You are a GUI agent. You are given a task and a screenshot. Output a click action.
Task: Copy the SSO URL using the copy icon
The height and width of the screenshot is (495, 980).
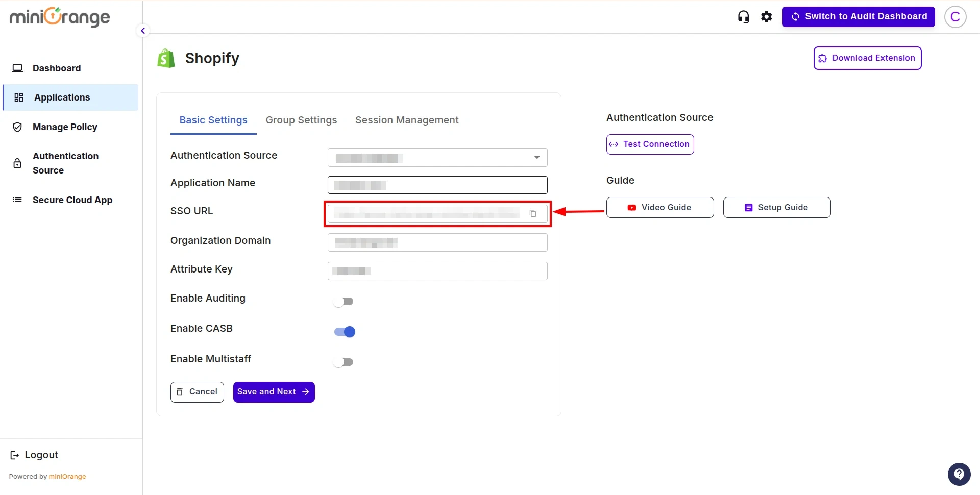(x=533, y=213)
